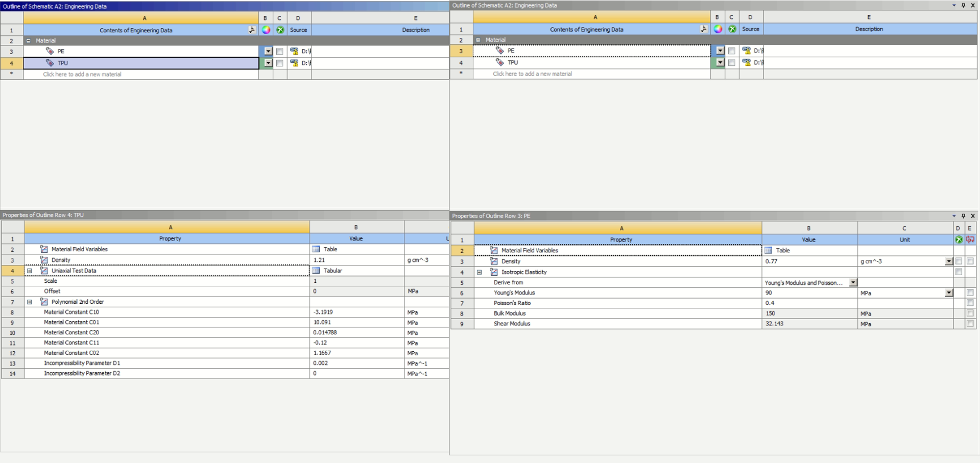The width and height of the screenshot is (980, 463).
Task: Click the green suppression icon in PE properties header
Action: coord(959,239)
